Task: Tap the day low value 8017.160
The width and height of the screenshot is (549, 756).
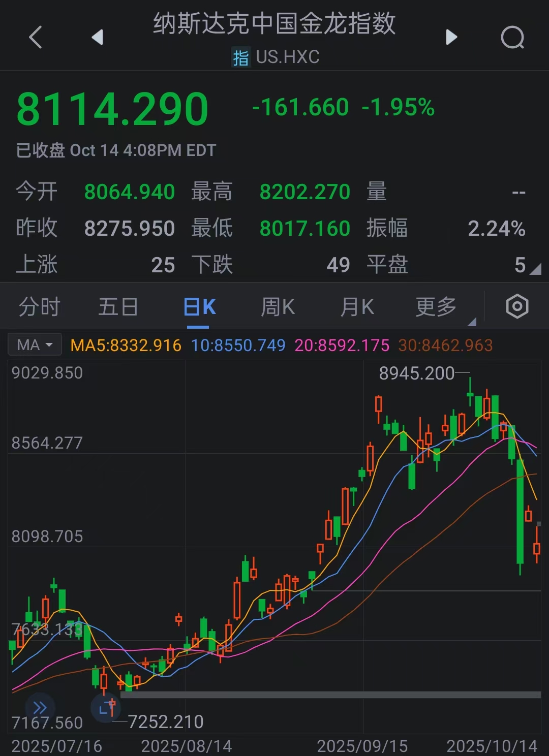Action: point(305,228)
